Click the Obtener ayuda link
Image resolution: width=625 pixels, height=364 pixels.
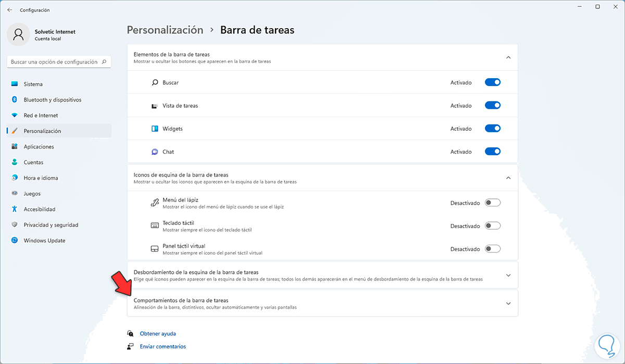[x=158, y=333]
